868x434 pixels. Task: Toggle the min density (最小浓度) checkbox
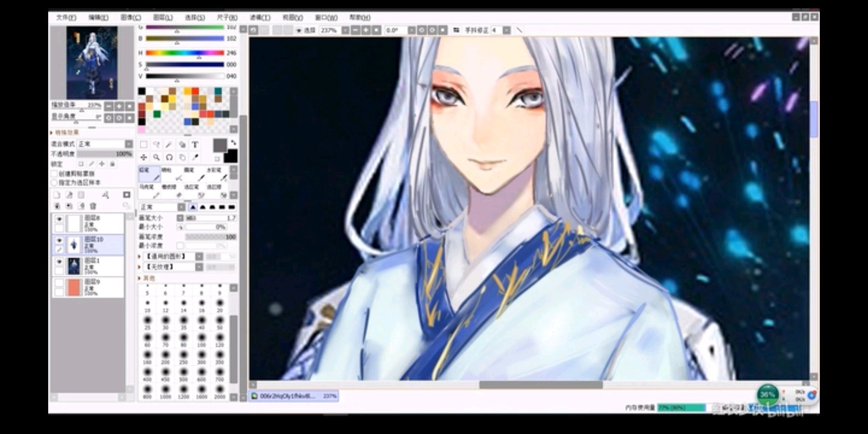180,246
